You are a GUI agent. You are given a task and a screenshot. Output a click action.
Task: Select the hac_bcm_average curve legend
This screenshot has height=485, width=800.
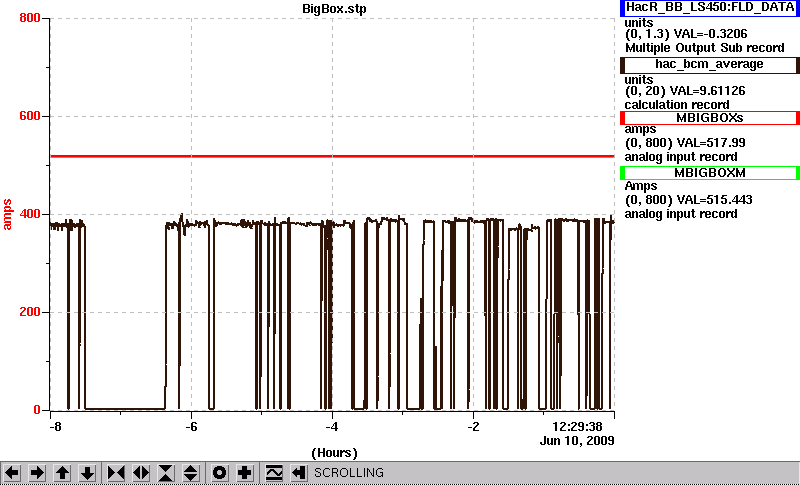coord(710,65)
